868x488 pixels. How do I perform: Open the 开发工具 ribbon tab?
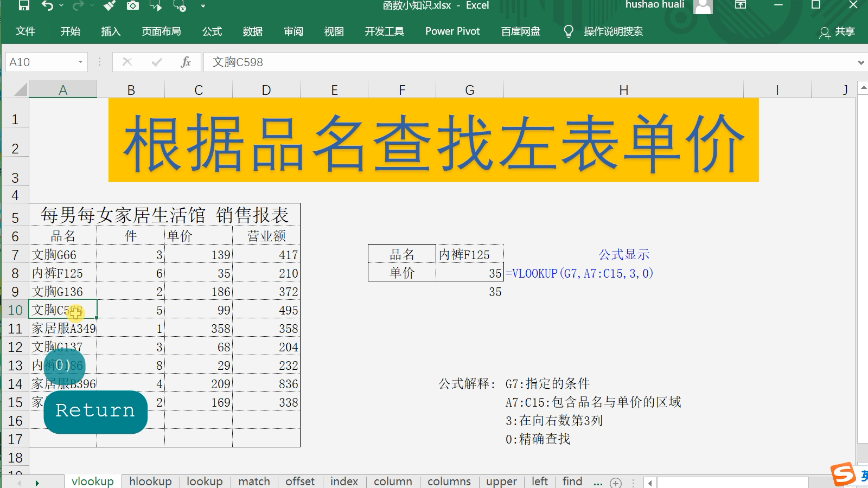click(385, 31)
